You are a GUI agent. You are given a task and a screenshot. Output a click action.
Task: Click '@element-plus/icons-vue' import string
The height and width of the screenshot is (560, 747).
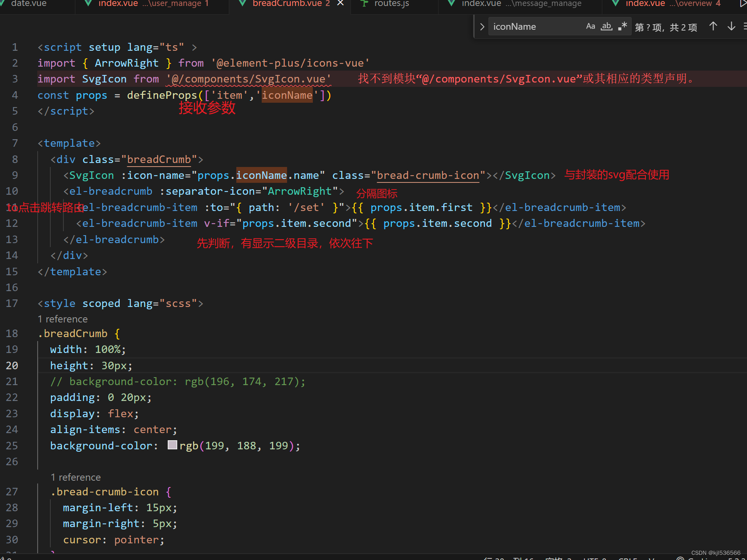[290, 63]
